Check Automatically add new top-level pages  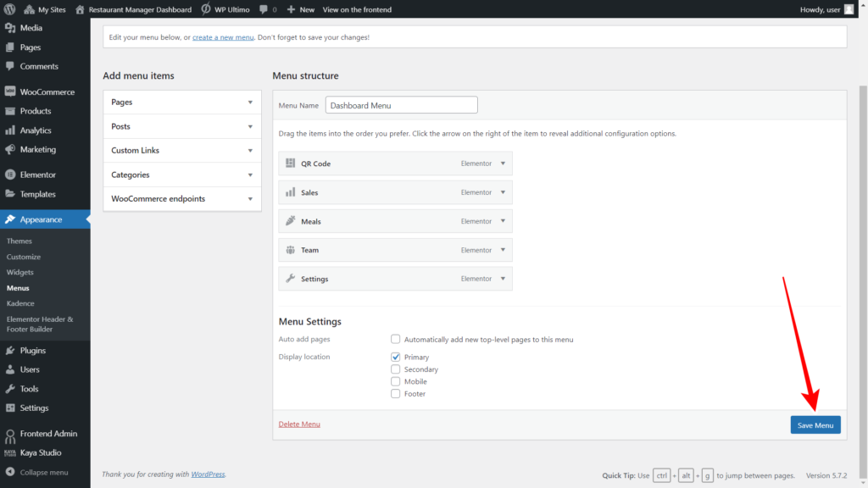coord(395,339)
